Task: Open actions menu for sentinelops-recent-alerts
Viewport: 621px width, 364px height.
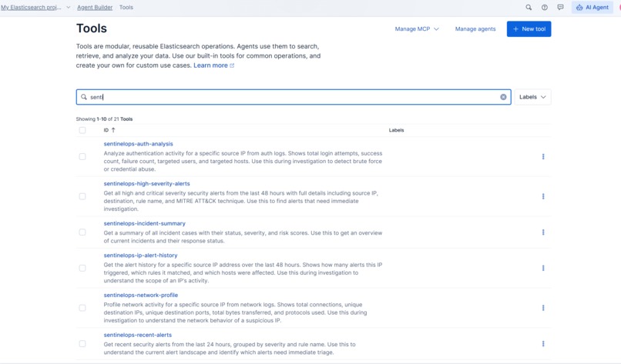Action: [543, 344]
